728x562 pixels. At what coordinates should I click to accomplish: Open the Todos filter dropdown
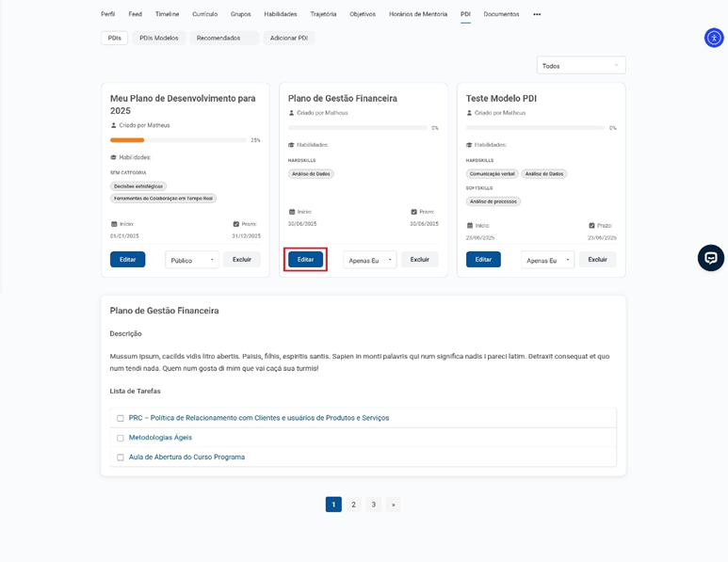(580, 66)
